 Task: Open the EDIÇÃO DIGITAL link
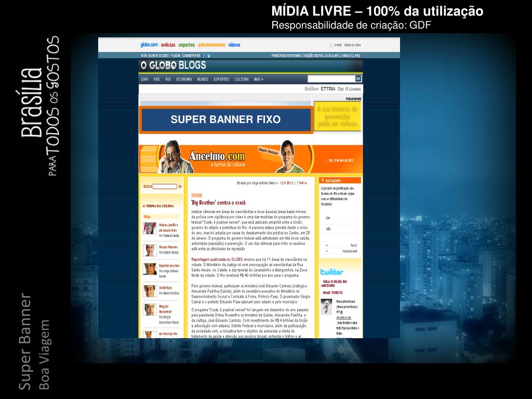tap(312, 55)
